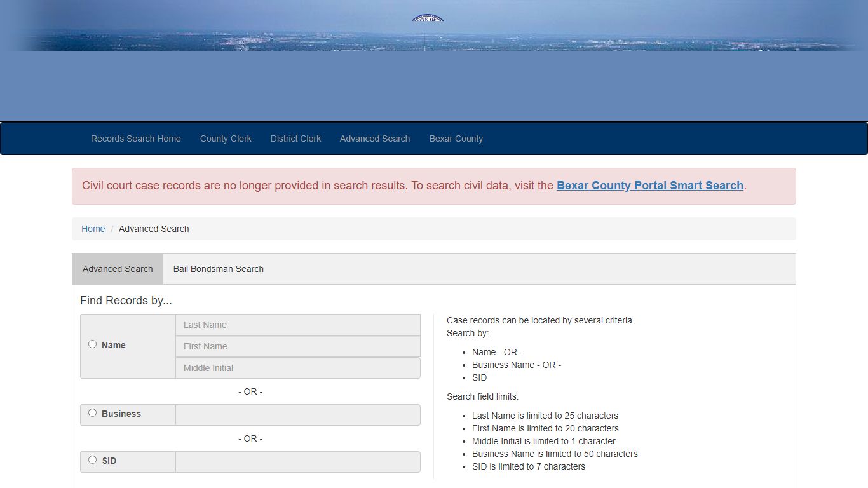This screenshot has height=488, width=868.
Task: Click the First Name input field
Action: click(x=298, y=346)
